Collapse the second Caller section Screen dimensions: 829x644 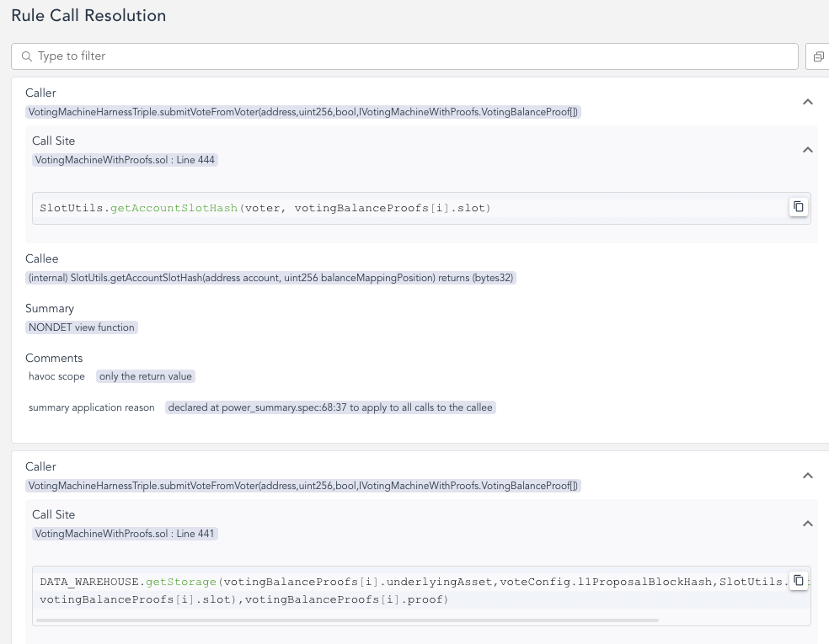808,475
